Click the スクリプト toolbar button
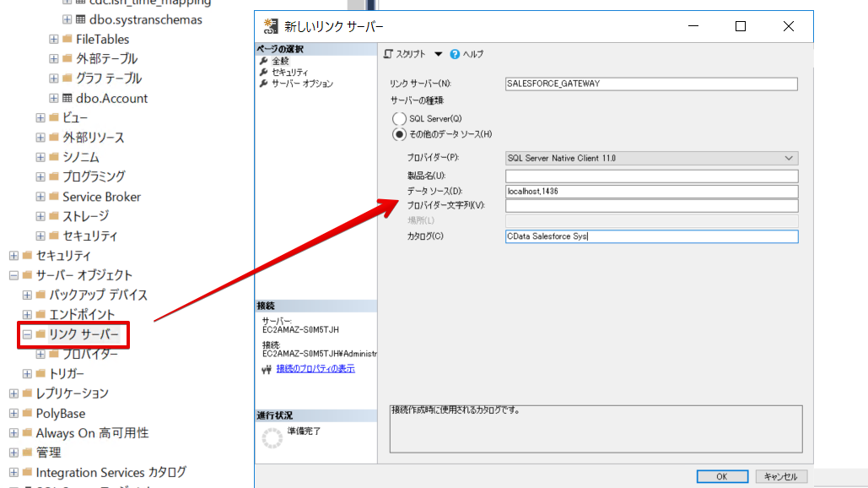868x488 pixels. [x=405, y=54]
